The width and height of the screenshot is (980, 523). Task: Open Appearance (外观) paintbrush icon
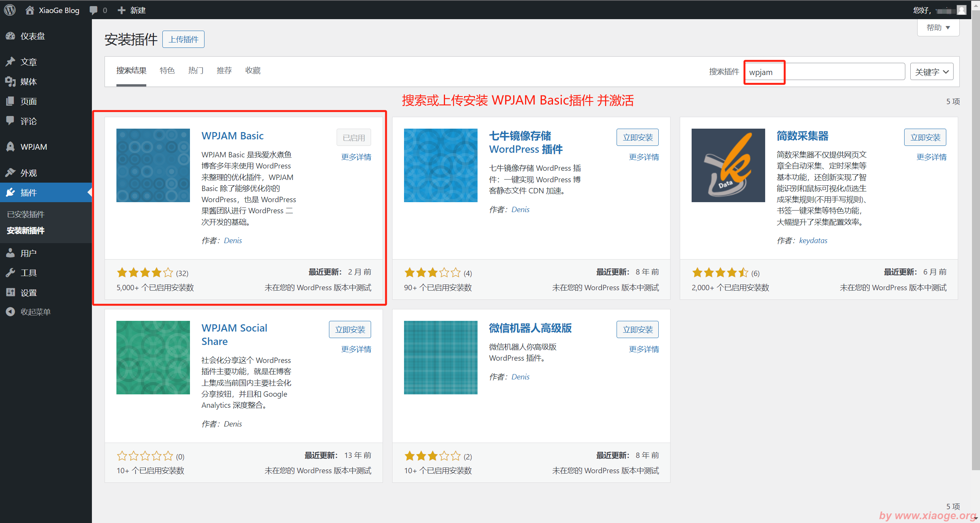coord(10,173)
